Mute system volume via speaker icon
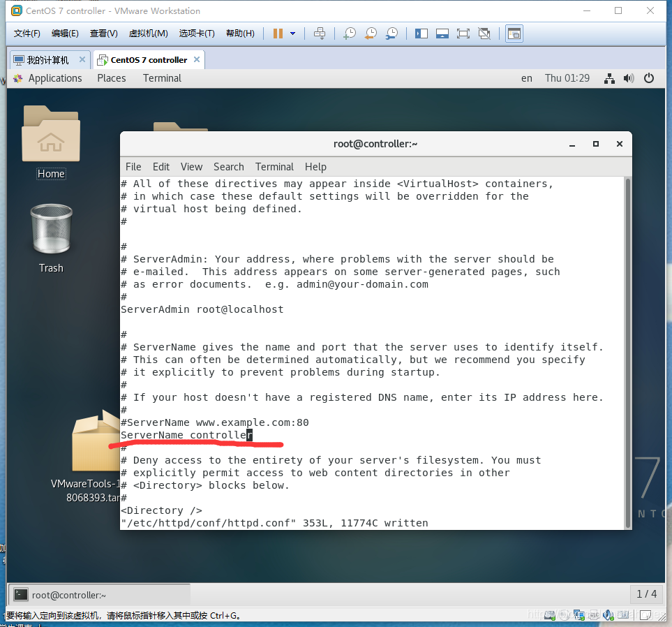Viewport: 672px width, 627px height. pyautogui.click(x=629, y=78)
